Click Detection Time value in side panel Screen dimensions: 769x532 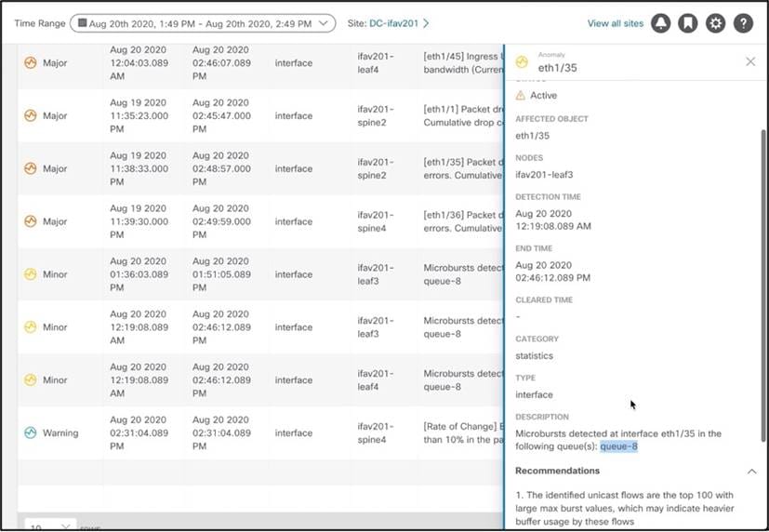[x=553, y=219]
